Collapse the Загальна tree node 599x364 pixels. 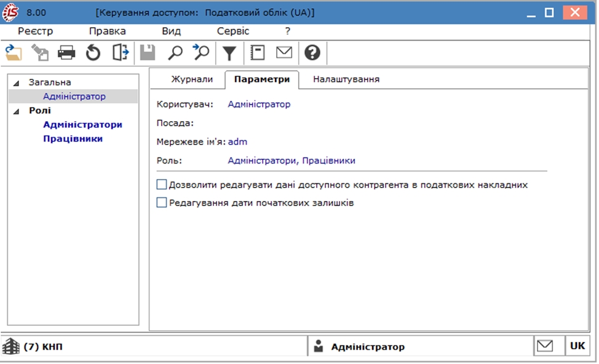click(x=17, y=83)
